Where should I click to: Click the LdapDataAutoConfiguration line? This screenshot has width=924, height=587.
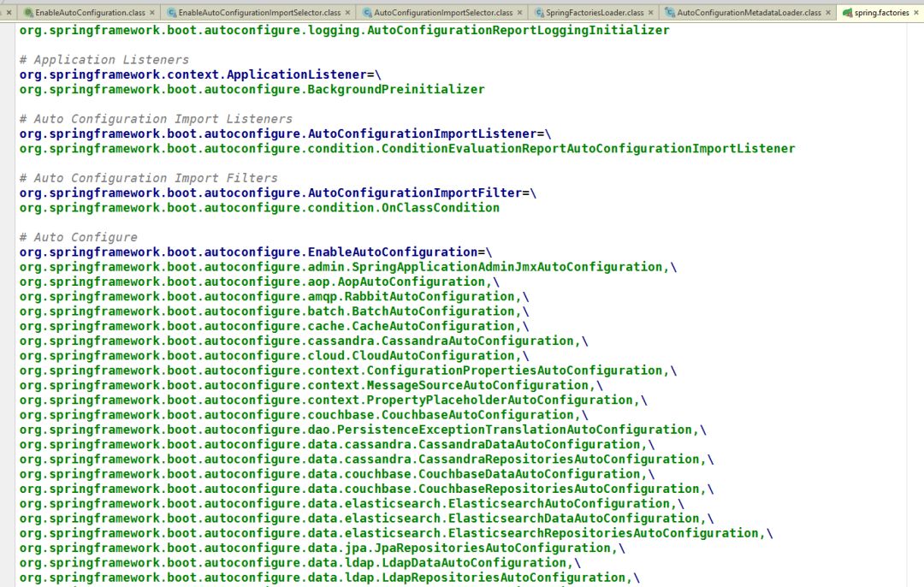(x=300, y=562)
